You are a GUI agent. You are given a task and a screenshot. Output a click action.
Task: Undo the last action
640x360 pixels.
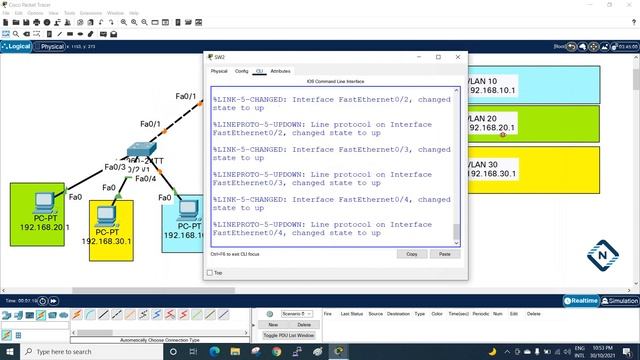click(x=101, y=22)
